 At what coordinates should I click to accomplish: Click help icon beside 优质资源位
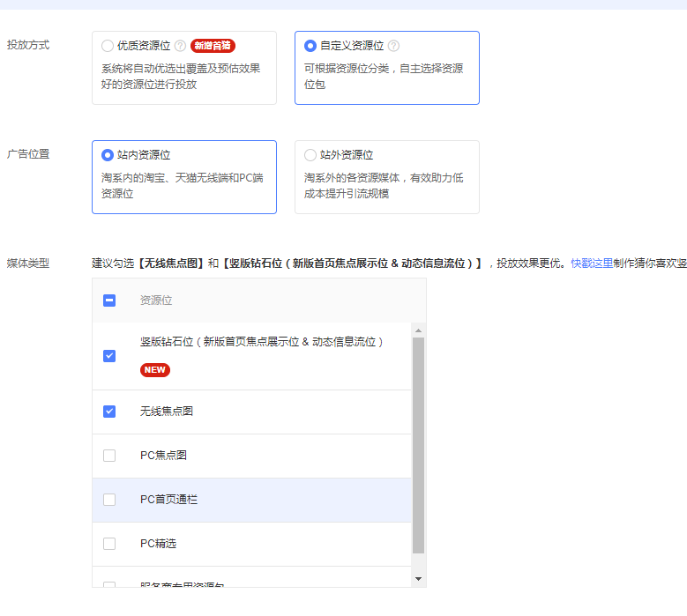pos(180,46)
